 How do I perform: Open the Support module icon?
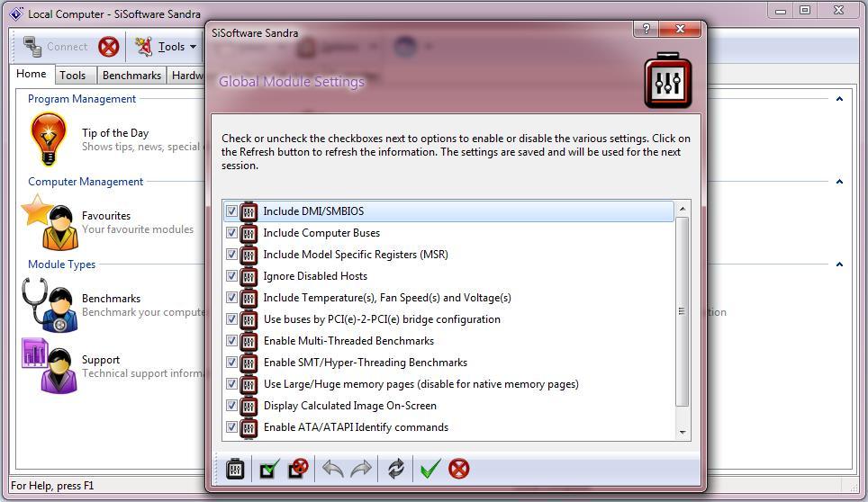50,366
